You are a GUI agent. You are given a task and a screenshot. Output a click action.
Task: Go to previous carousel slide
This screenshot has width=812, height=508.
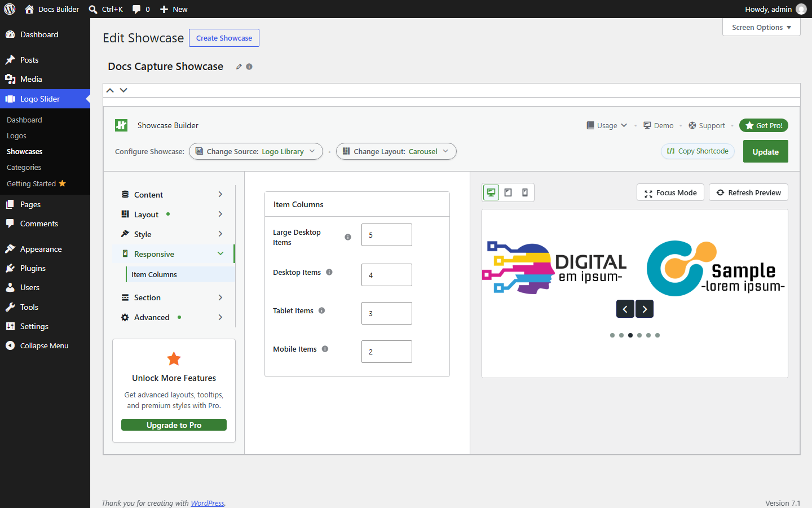click(625, 309)
